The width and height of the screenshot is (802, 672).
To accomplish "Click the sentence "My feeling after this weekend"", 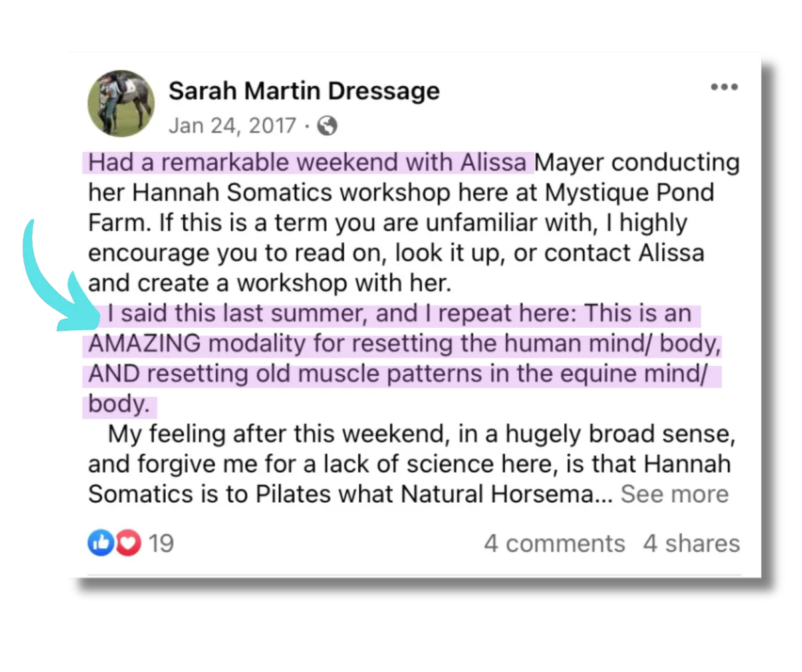I will 272,435.
